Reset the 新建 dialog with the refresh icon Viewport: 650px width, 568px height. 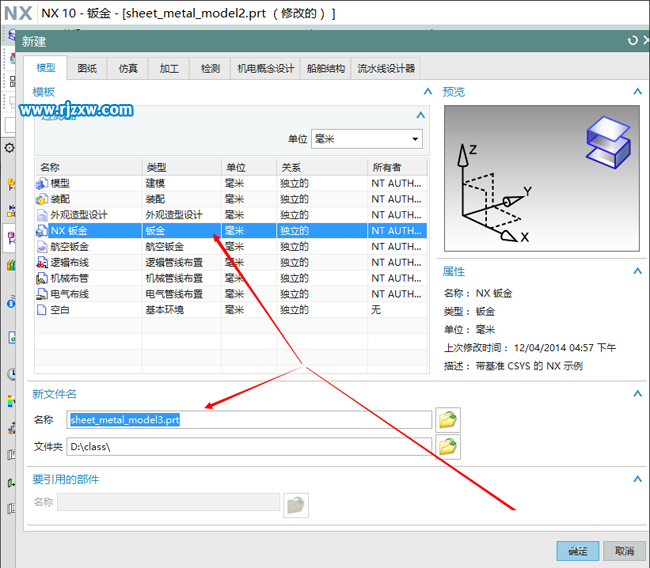[x=632, y=41]
